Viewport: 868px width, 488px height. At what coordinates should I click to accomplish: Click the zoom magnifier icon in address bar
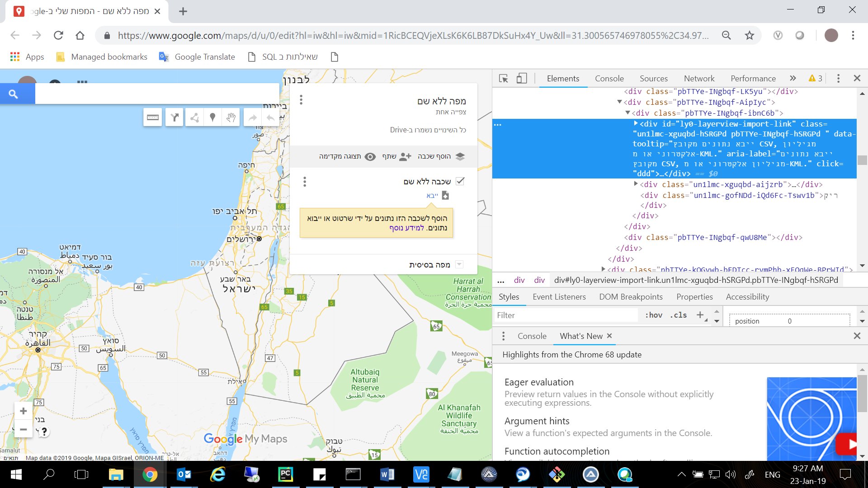[726, 35]
